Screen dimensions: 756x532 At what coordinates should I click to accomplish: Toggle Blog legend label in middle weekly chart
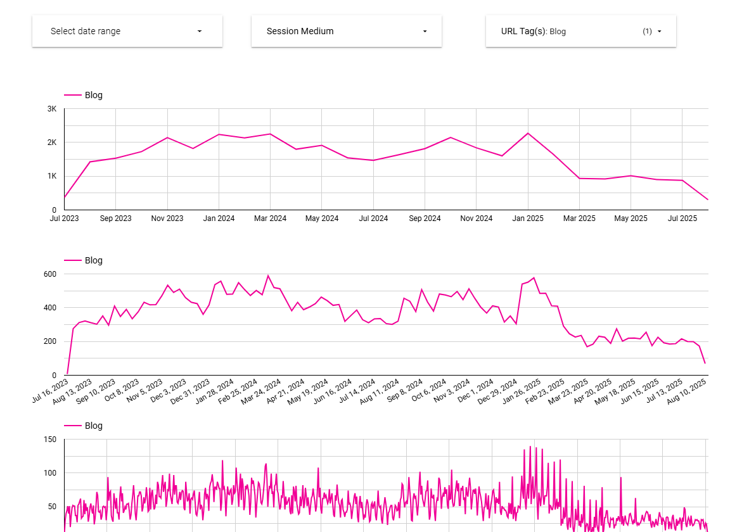click(94, 260)
